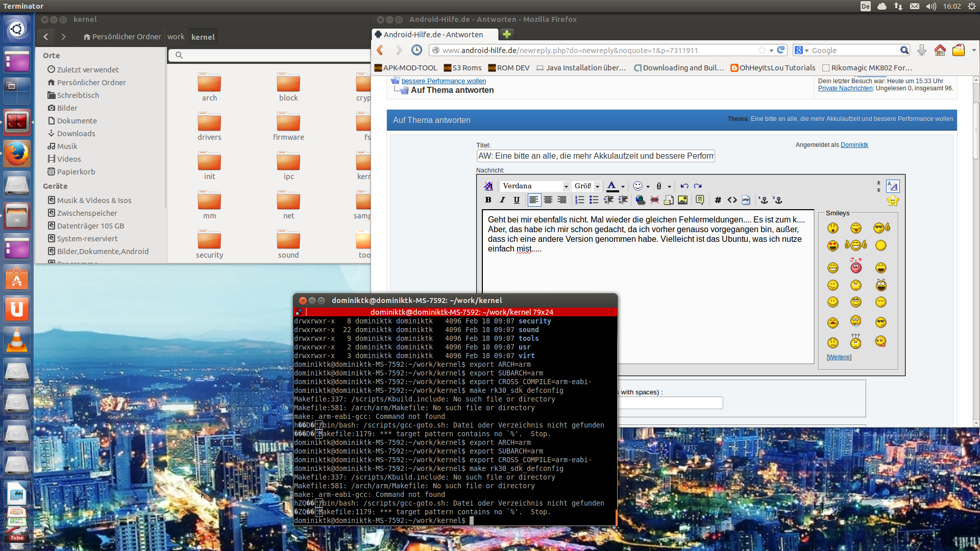This screenshot has width=980, height=551.
Task: Open the ROM DEV bookmark
Action: (508, 68)
